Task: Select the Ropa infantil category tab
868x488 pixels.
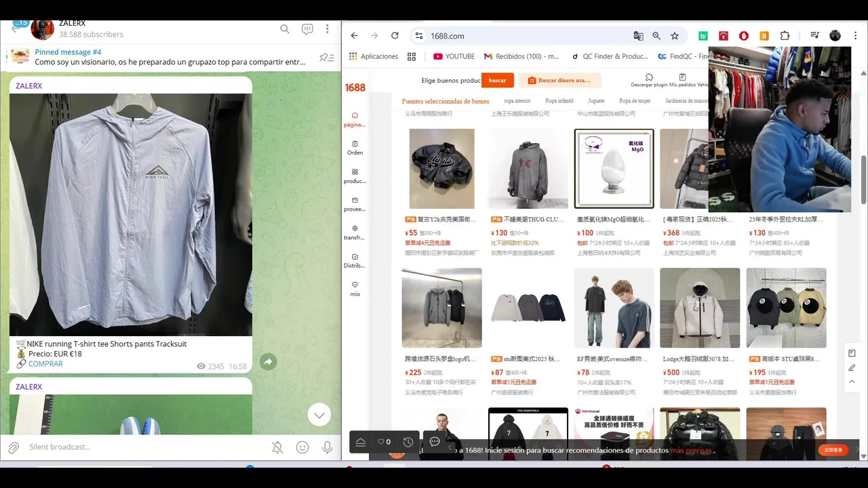Action: click(559, 101)
